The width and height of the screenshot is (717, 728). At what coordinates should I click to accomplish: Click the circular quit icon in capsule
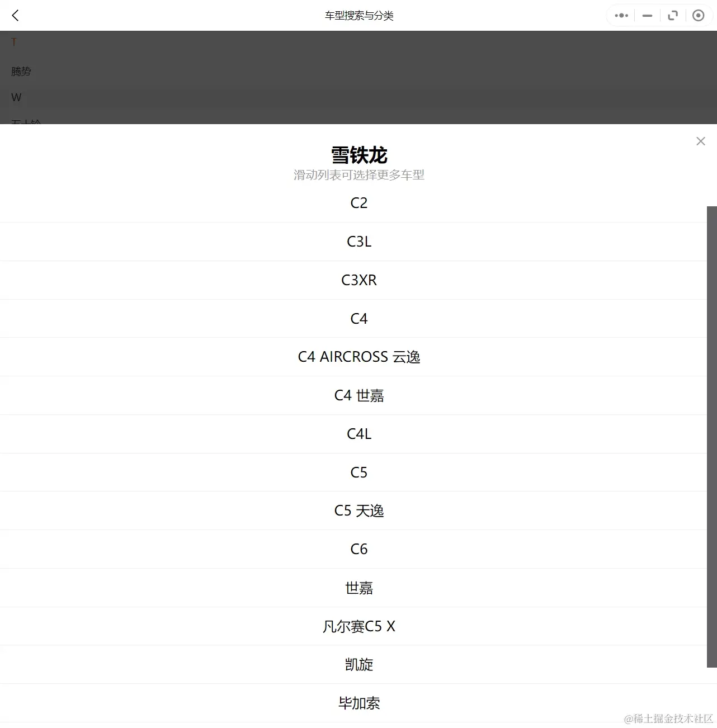click(x=698, y=15)
